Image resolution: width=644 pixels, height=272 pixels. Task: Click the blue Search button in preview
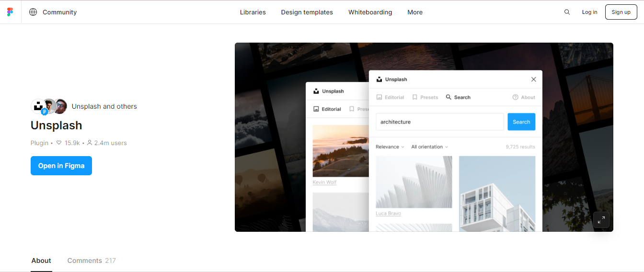(x=521, y=122)
